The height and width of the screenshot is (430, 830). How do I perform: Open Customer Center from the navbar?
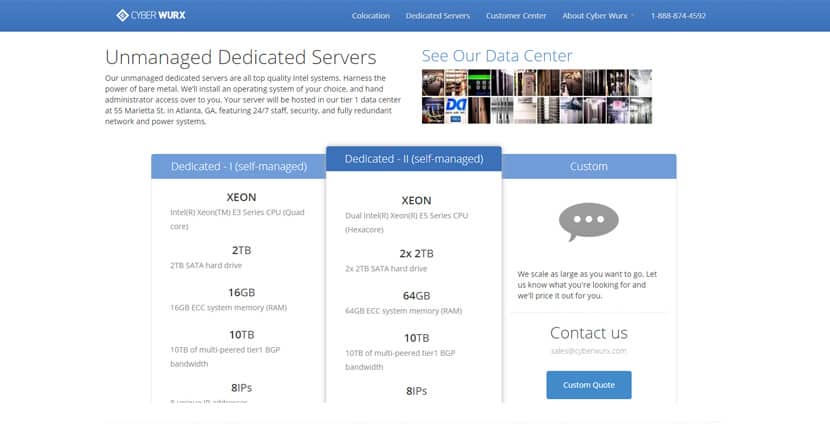click(x=516, y=16)
